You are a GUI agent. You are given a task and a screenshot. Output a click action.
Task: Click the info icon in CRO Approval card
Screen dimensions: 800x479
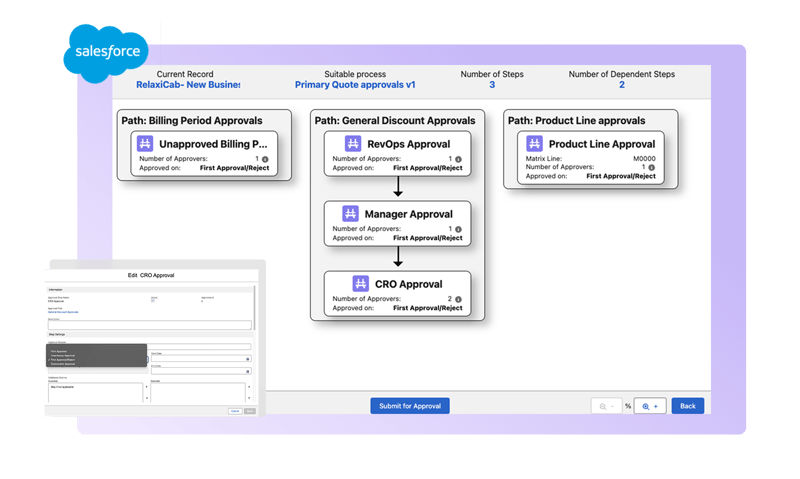[x=458, y=299]
